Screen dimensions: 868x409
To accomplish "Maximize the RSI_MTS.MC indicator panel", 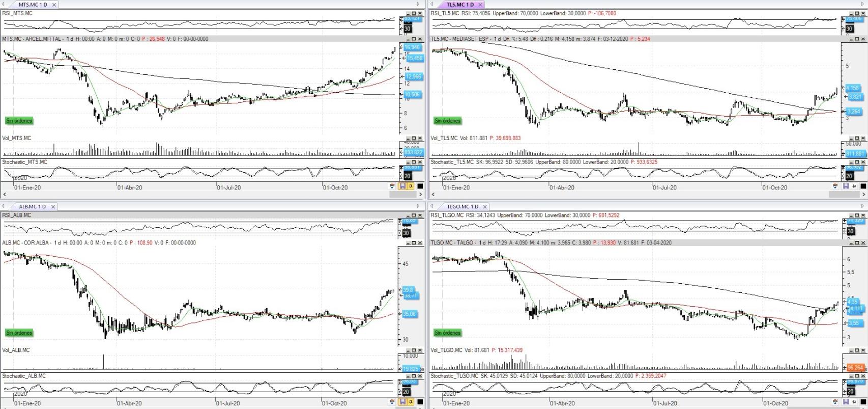I will tap(414, 14).
